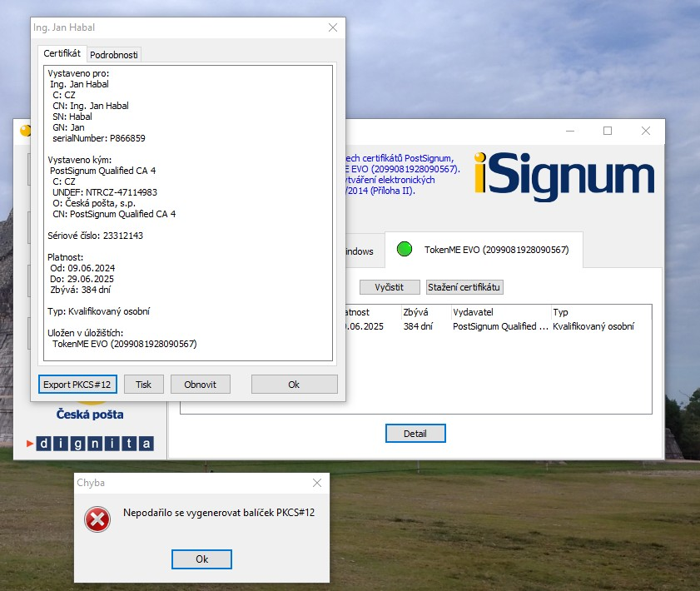Close the Chyba error dialog with X
700x591 pixels.
tap(316, 483)
